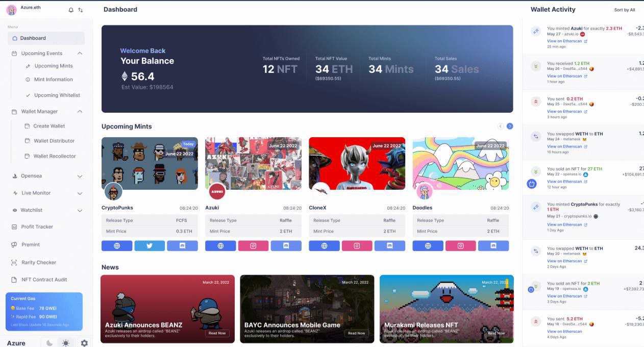
Task: Go to the Dashboard menu item
Action: (46, 38)
